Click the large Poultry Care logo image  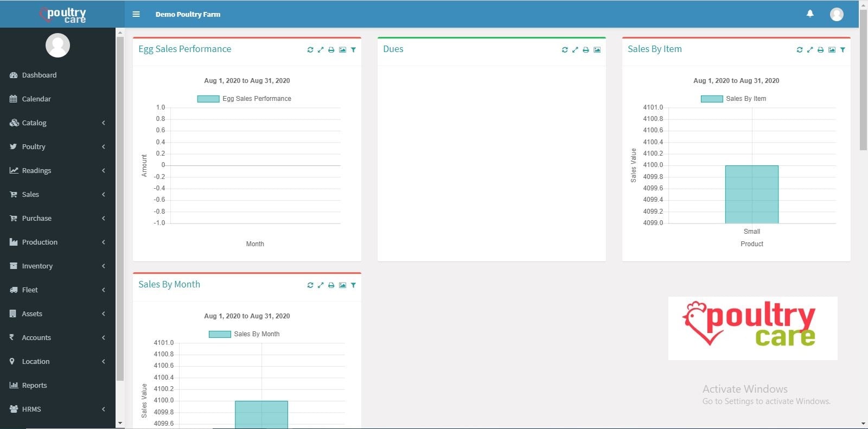(x=752, y=328)
